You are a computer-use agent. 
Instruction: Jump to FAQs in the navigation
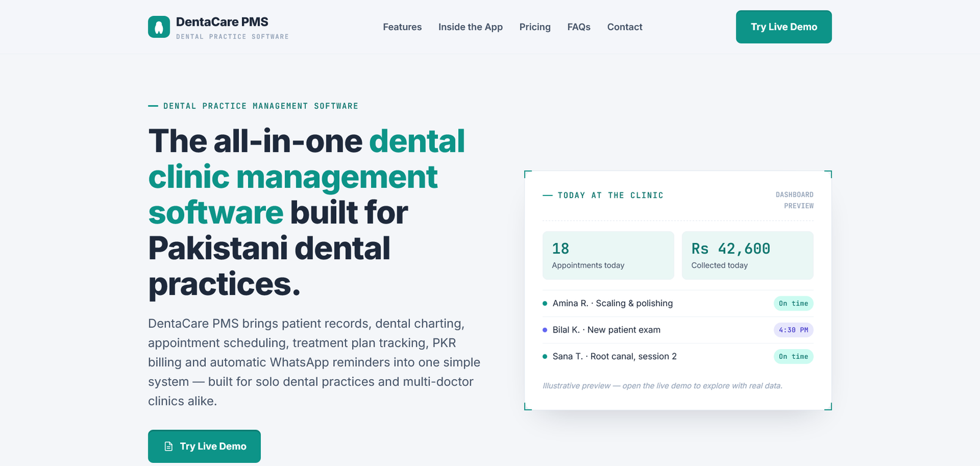[x=579, y=27]
